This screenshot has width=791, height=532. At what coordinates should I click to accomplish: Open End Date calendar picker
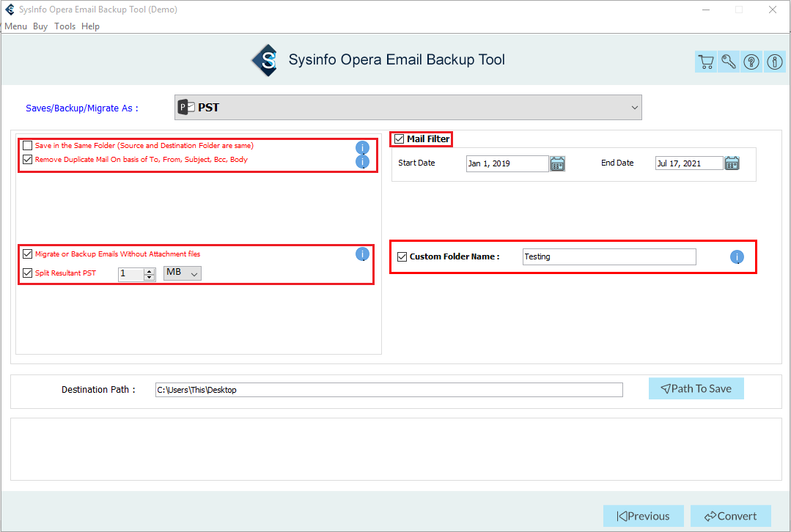pos(732,163)
